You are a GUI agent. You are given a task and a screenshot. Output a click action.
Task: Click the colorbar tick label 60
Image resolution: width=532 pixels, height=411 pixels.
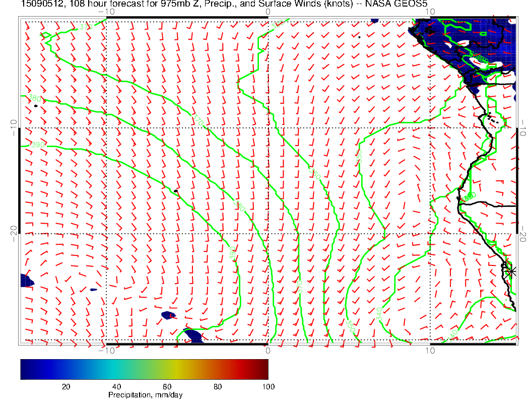[167, 386]
